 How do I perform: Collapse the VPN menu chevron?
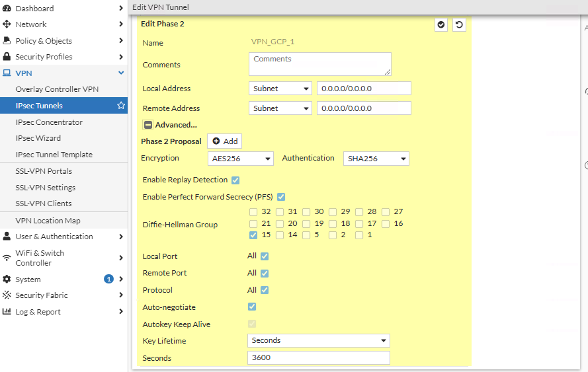click(x=121, y=73)
